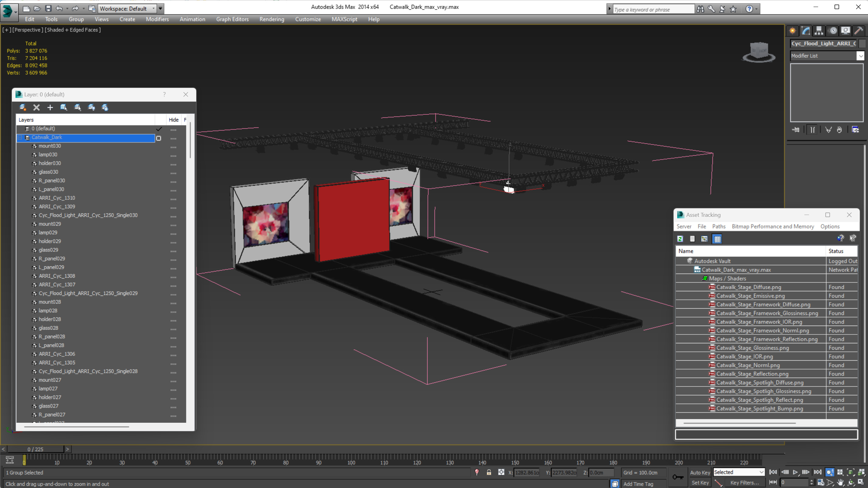Open the Graph Editors menu
The image size is (868, 488).
pos(232,19)
